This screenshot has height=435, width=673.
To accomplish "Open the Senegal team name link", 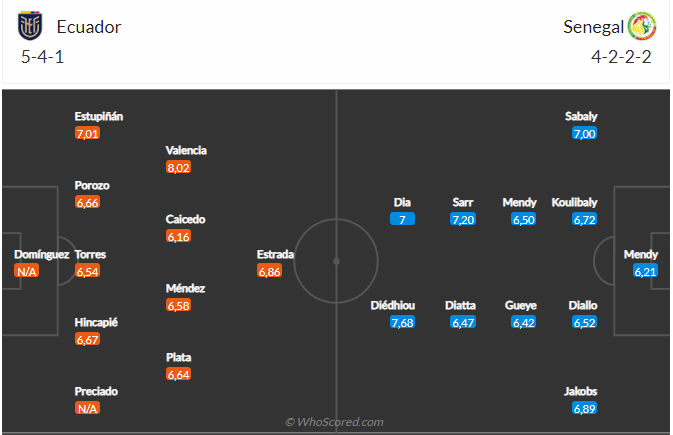I will tap(592, 27).
